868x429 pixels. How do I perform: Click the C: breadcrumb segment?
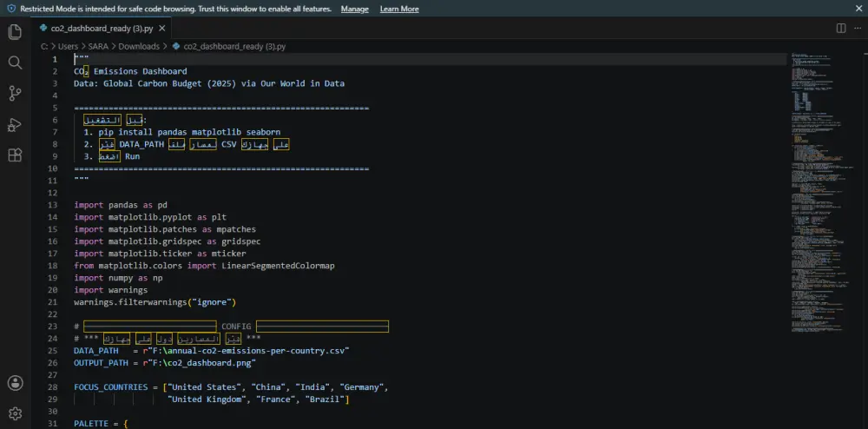[44, 47]
